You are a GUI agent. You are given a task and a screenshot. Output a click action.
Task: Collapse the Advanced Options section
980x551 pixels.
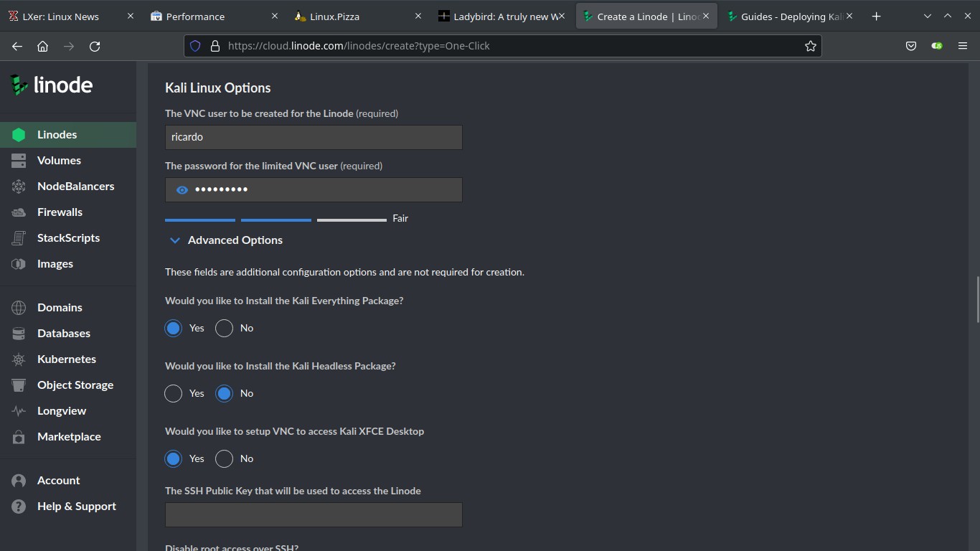[x=225, y=240]
